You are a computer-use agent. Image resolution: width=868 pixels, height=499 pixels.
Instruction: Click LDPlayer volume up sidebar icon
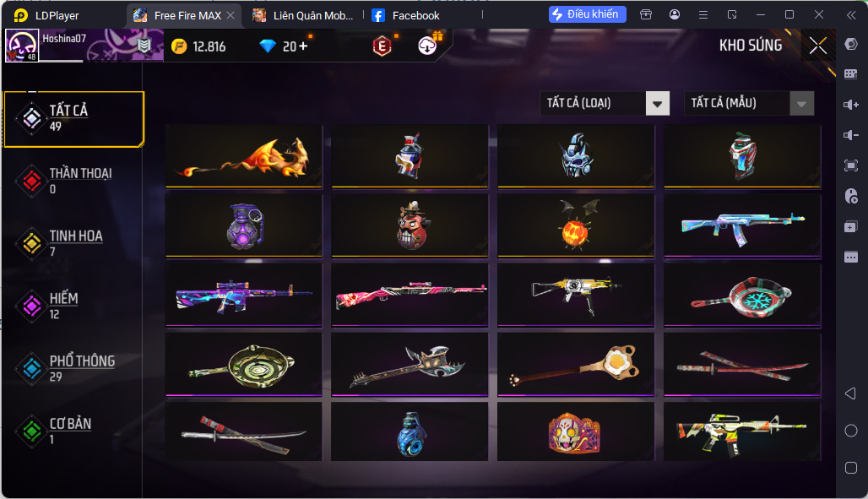click(x=851, y=105)
